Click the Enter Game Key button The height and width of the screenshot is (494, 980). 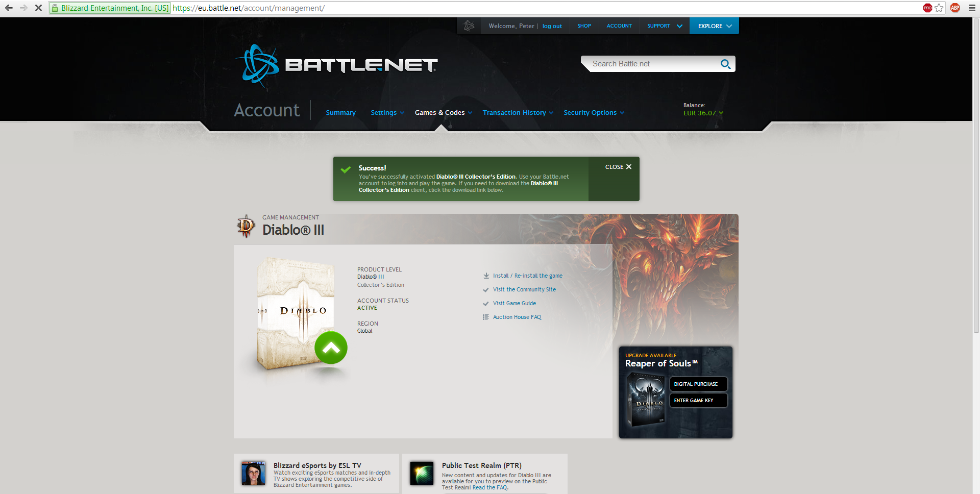698,400
